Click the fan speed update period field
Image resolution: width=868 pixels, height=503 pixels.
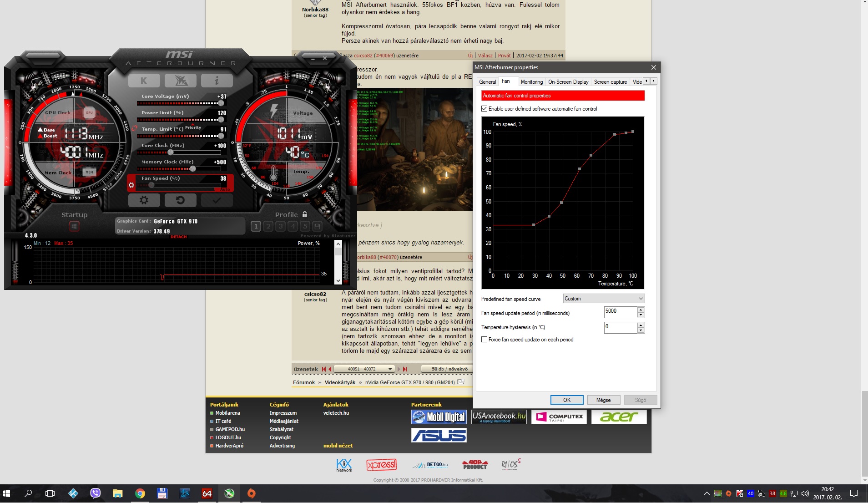pyautogui.click(x=620, y=312)
